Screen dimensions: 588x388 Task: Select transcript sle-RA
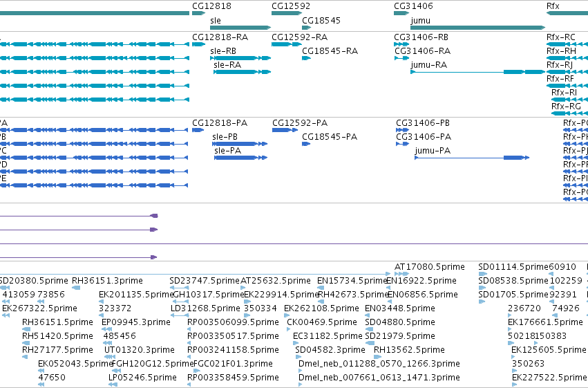click(x=227, y=65)
